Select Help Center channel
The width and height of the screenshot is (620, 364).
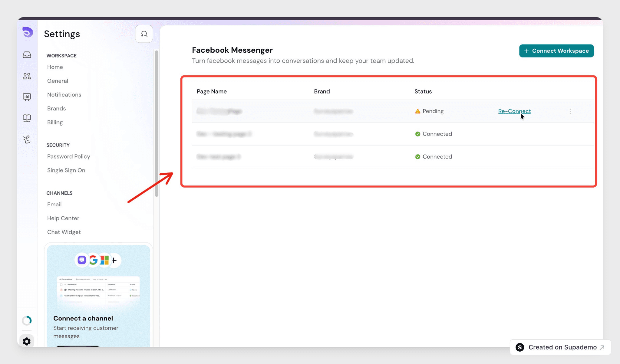(63, 218)
